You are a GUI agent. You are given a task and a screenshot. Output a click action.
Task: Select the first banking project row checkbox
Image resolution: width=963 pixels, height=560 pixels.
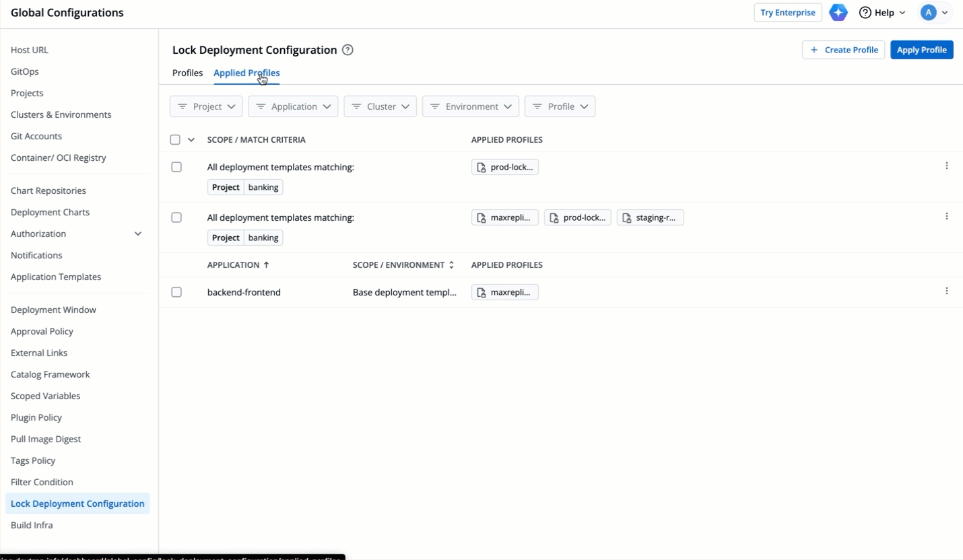tap(176, 167)
